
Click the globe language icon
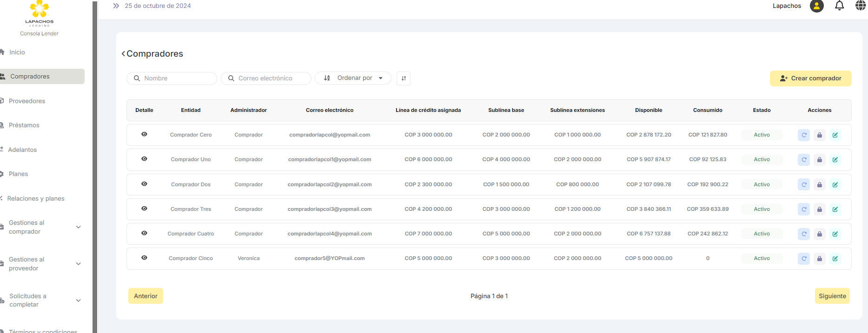pos(860,6)
